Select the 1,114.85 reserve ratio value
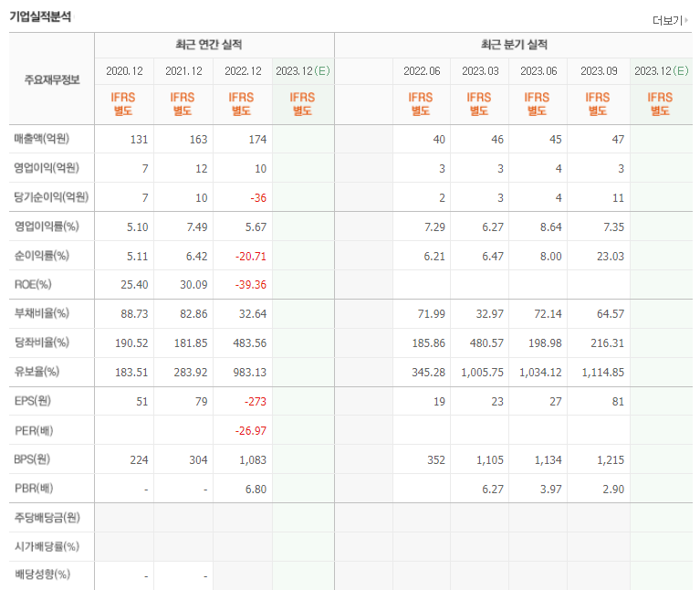 [602, 373]
